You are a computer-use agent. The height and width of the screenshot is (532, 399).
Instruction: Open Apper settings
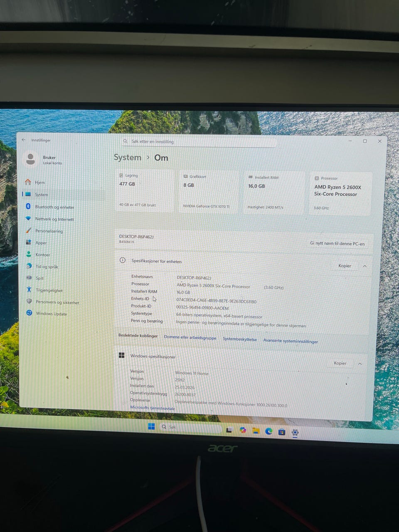tap(41, 243)
